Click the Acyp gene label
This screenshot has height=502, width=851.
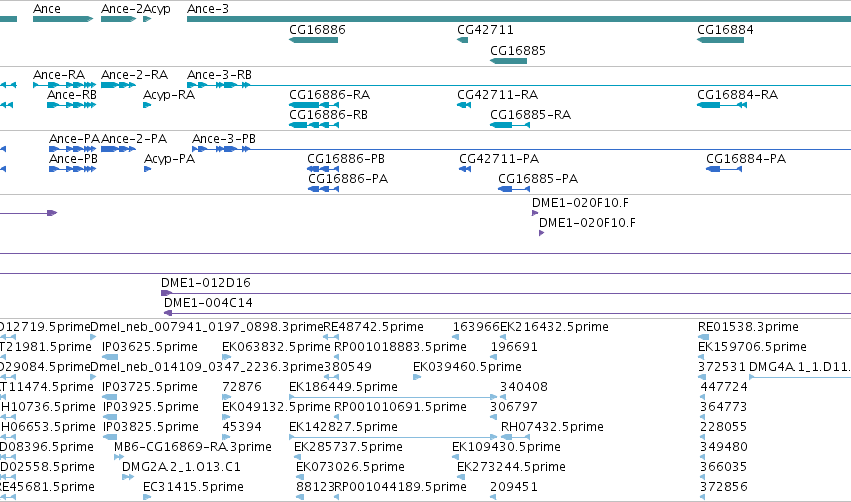[157, 9]
